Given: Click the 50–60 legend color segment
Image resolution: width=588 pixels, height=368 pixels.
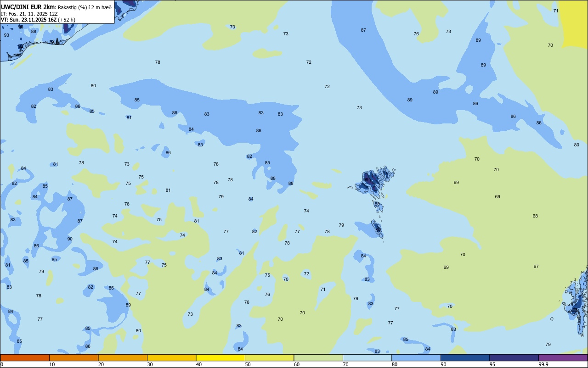Looking at the screenshot, I should pos(269,357).
